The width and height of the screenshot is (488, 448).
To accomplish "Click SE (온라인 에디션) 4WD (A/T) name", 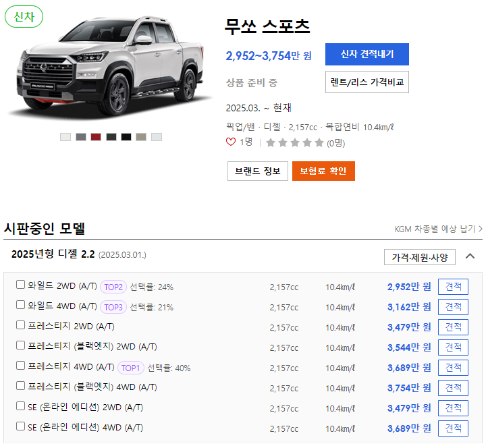I will click(x=85, y=428).
